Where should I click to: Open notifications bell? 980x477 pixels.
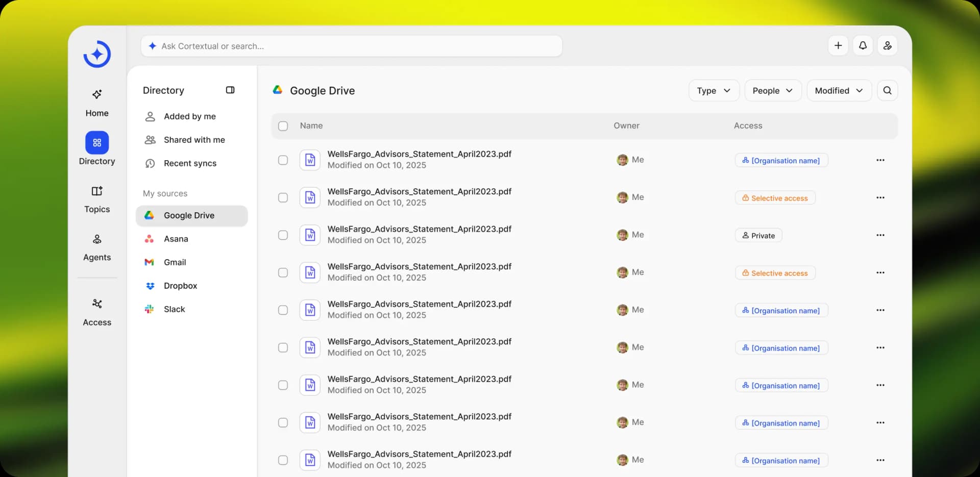coord(863,45)
